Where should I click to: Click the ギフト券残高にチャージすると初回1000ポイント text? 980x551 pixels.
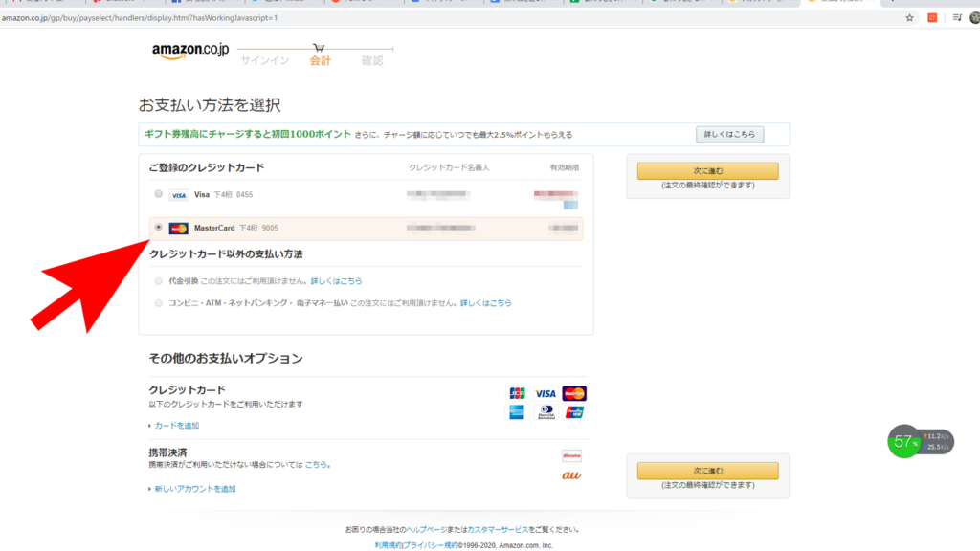tap(248, 134)
